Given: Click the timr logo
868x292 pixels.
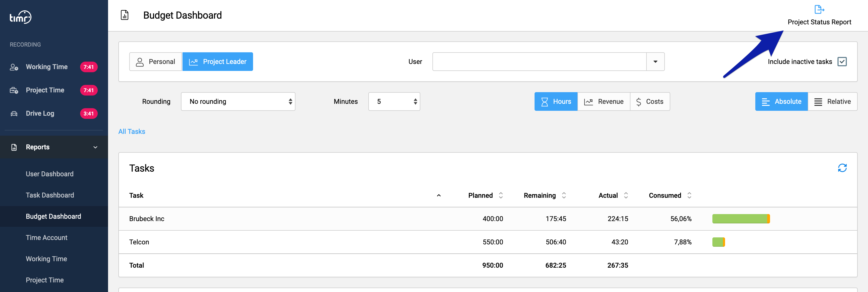Looking at the screenshot, I should pyautogui.click(x=21, y=17).
